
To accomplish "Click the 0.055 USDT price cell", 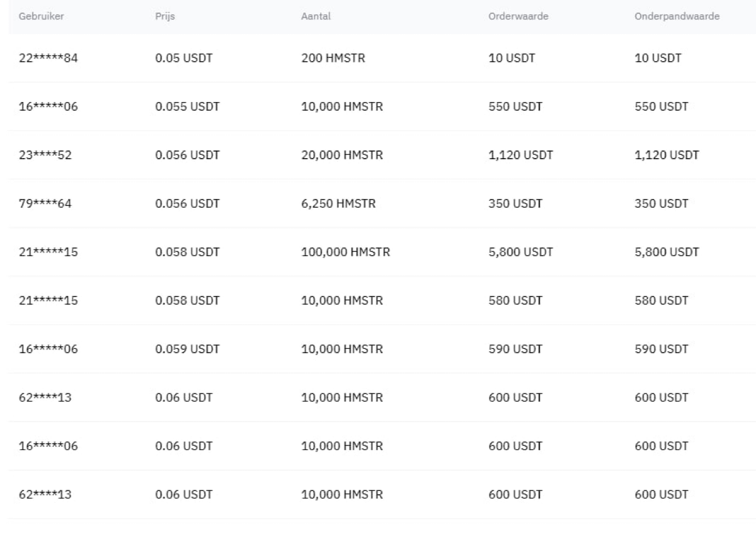I will click(x=187, y=107).
